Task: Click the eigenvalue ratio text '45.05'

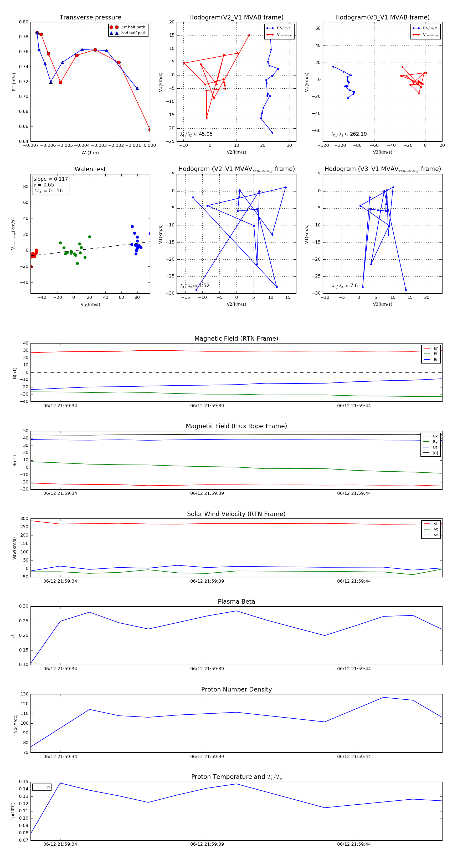Action: 206,134
